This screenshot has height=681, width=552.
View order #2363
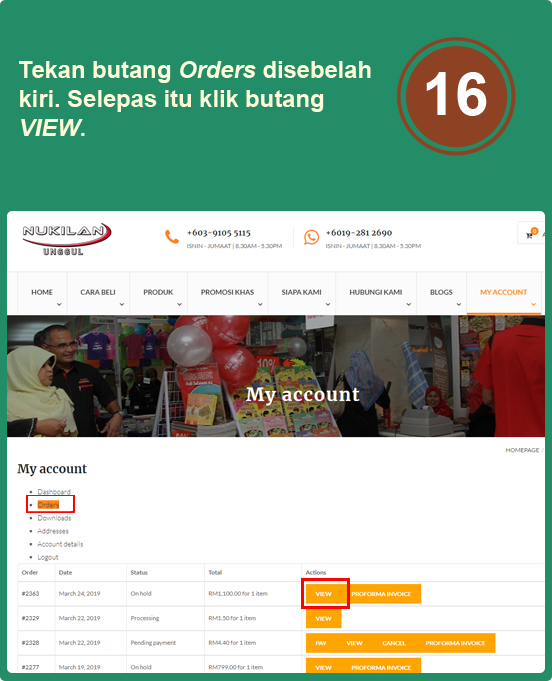(324, 594)
